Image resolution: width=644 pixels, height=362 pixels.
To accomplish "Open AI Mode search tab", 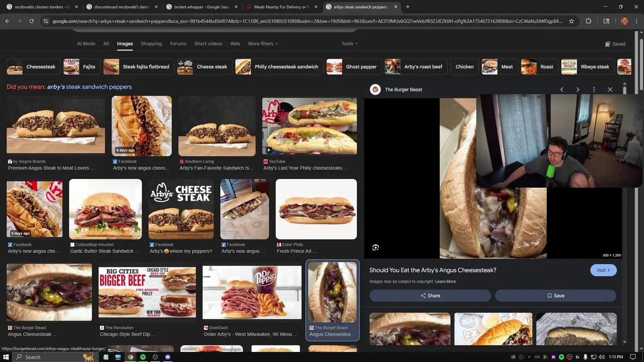I will (x=86, y=44).
